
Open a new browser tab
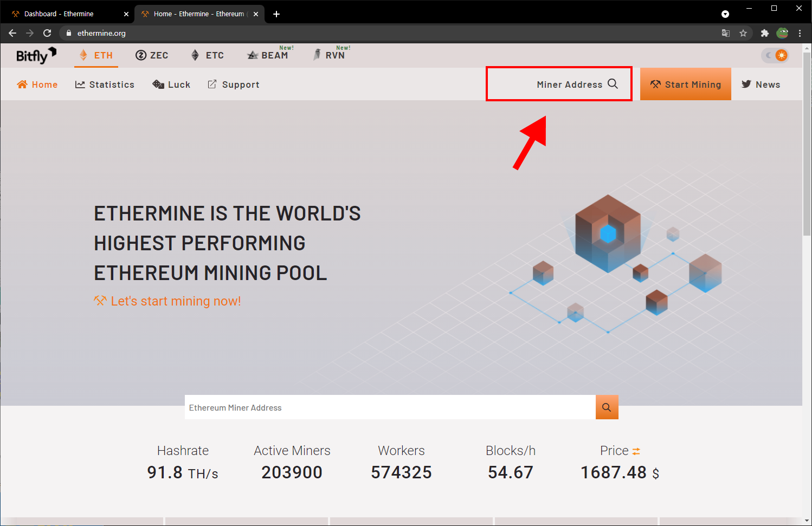pos(276,14)
